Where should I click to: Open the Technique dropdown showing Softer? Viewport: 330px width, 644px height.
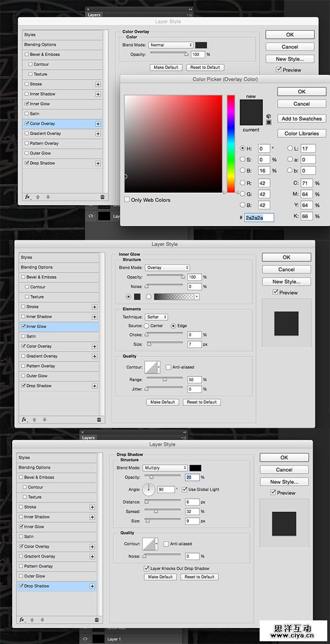[157, 317]
